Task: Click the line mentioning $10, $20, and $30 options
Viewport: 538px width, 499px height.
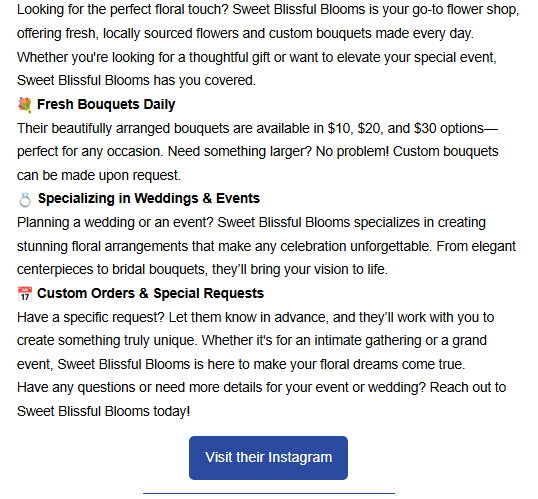Action: 257,128
